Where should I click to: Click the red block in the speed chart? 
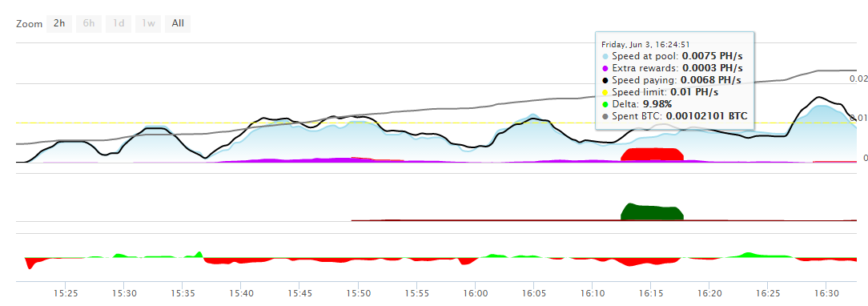pos(653,155)
